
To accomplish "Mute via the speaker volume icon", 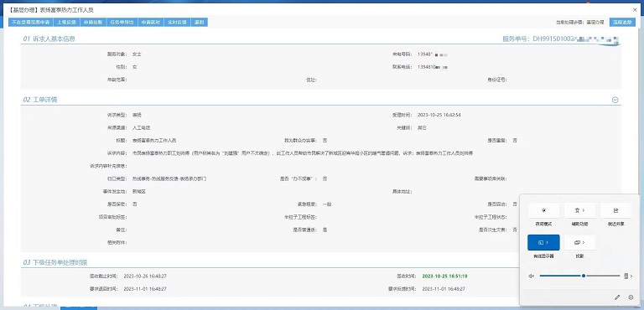I will [532, 276].
